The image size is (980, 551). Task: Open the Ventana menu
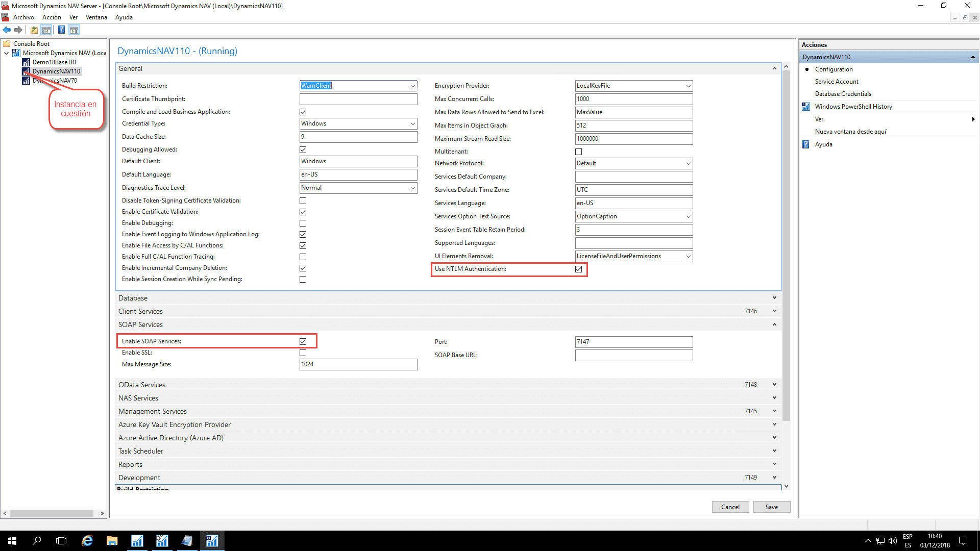pyautogui.click(x=96, y=17)
